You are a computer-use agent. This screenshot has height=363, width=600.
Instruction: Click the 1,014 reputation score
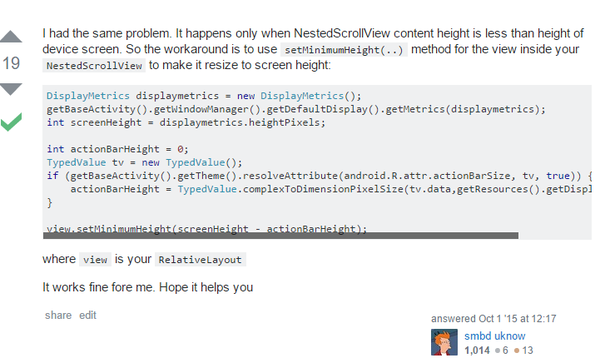click(x=477, y=350)
